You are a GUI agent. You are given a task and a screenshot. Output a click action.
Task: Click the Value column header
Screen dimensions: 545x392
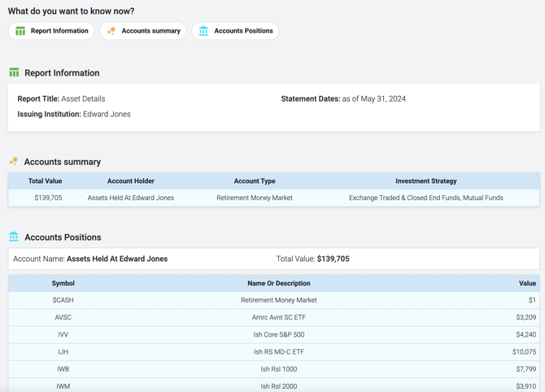coord(527,283)
